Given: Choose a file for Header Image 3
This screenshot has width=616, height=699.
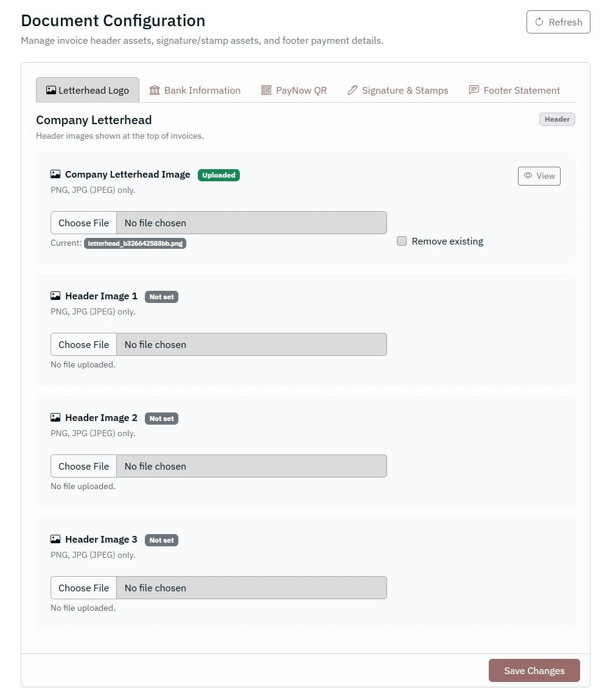Looking at the screenshot, I should 84,588.
